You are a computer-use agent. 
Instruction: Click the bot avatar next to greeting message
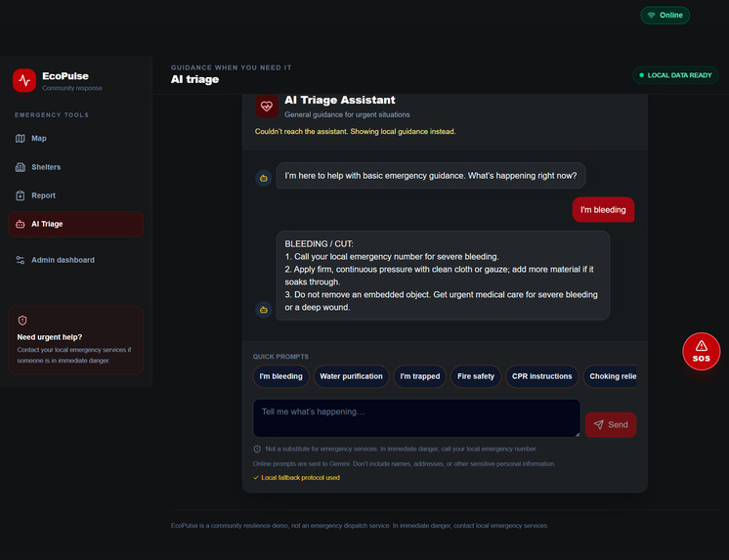click(264, 178)
